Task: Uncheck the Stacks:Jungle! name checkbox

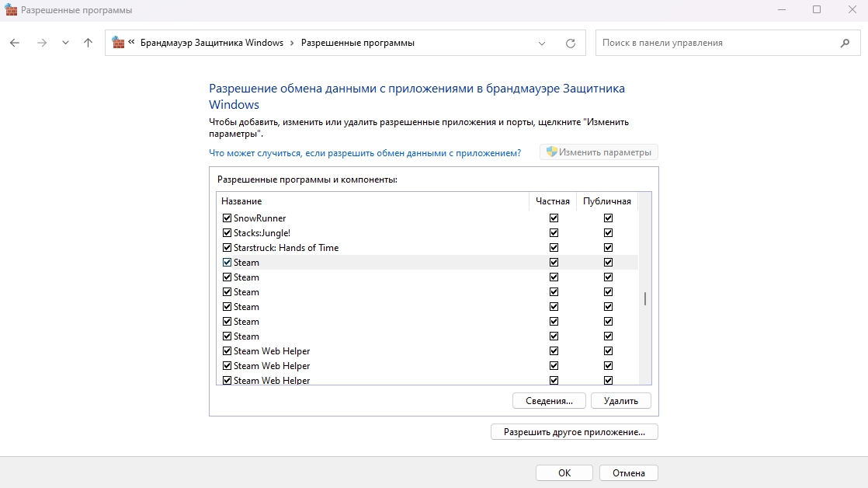Action: coord(227,233)
